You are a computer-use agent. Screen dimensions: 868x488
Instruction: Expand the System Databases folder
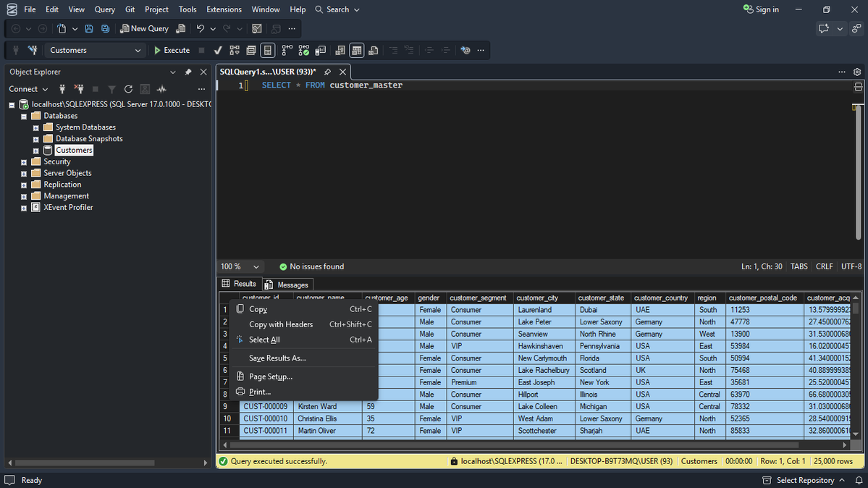tap(36, 128)
